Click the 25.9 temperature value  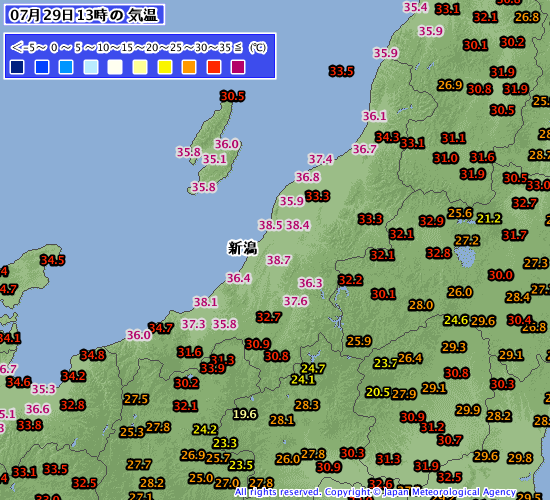pyautogui.click(x=359, y=341)
